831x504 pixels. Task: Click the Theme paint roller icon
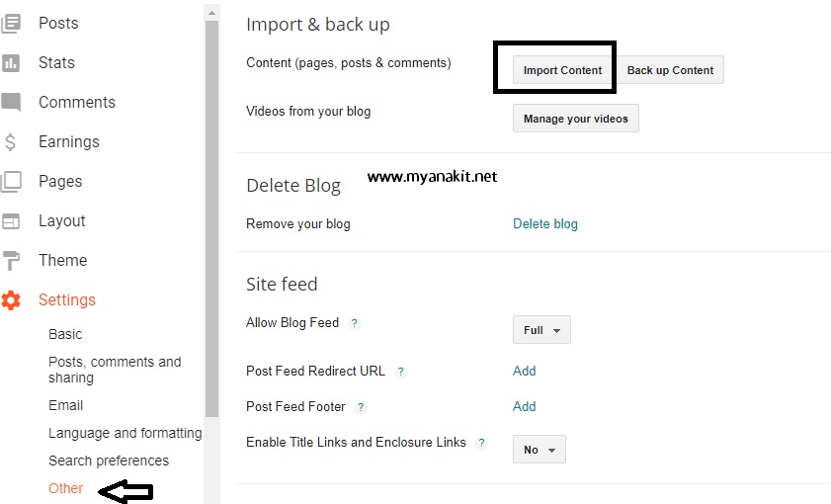[x=11, y=261]
